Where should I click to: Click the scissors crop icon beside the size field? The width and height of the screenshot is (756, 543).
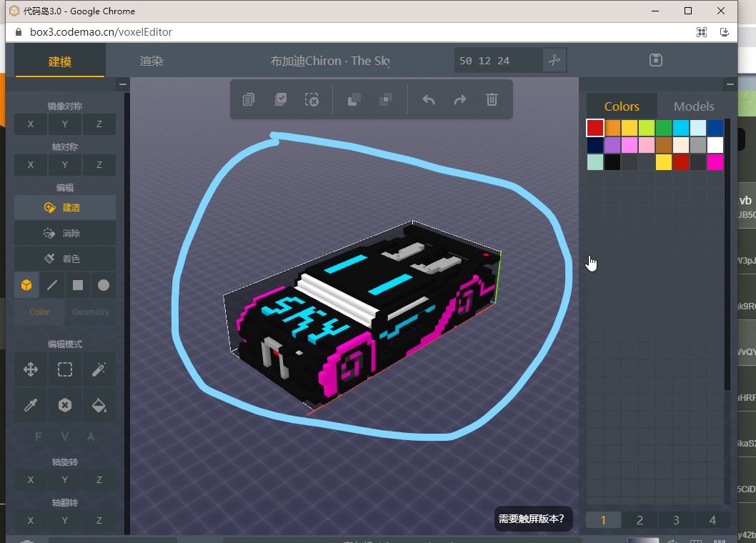pyautogui.click(x=554, y=60)
